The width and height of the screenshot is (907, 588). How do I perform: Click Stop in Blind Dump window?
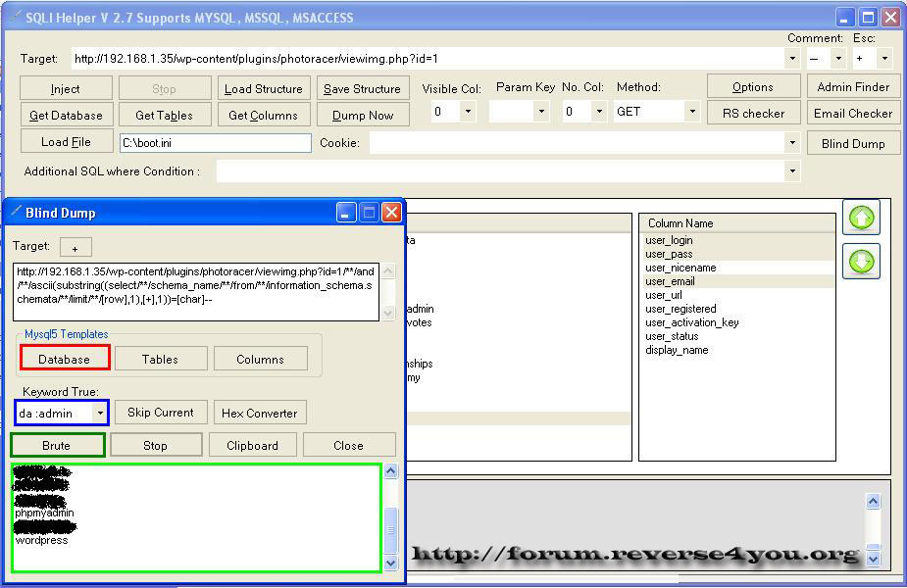[156, 445]
